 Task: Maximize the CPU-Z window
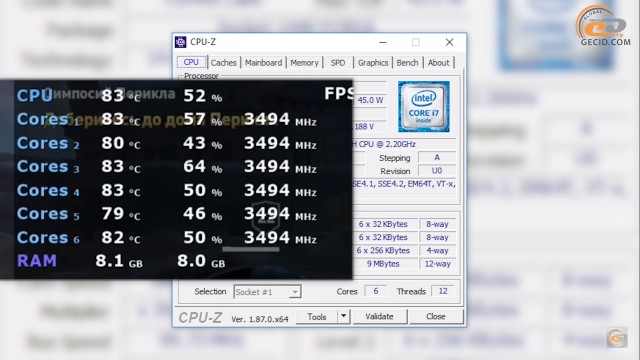click(416, 42)
